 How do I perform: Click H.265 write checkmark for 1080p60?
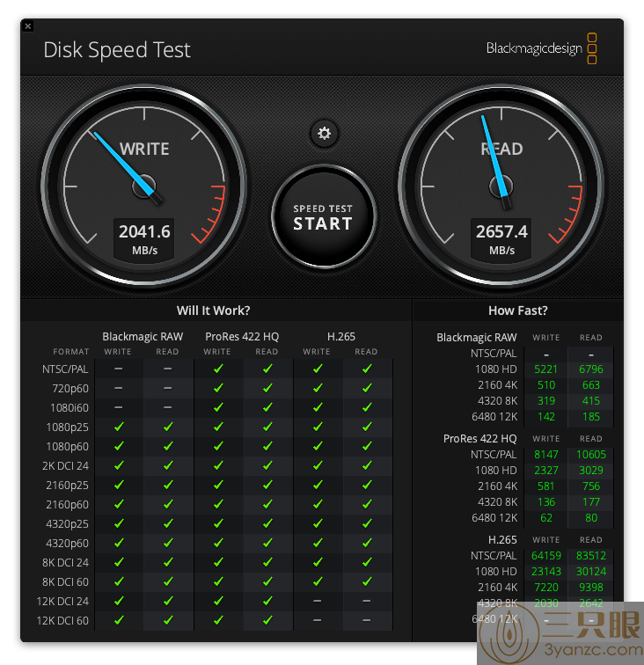318,446
